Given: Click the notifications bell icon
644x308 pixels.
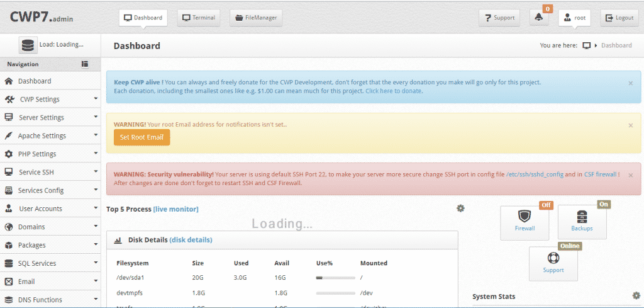Looking at the screenshot, I should [539, 18].
